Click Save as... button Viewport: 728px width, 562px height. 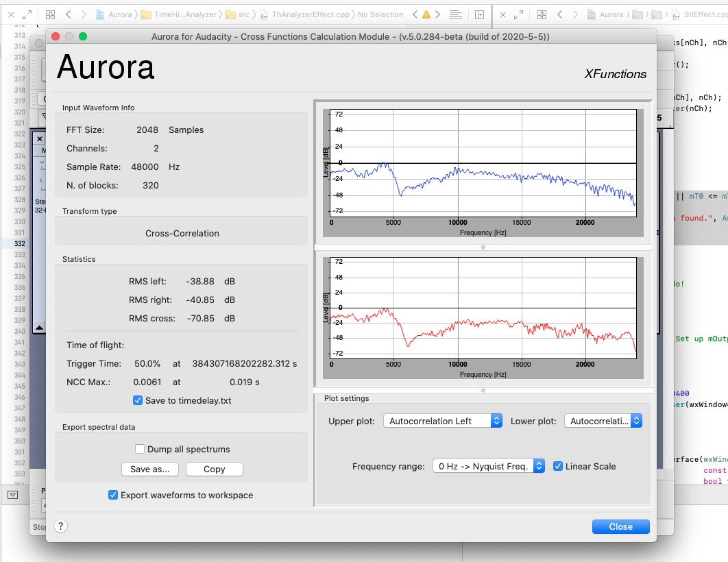tap(150, 469)
